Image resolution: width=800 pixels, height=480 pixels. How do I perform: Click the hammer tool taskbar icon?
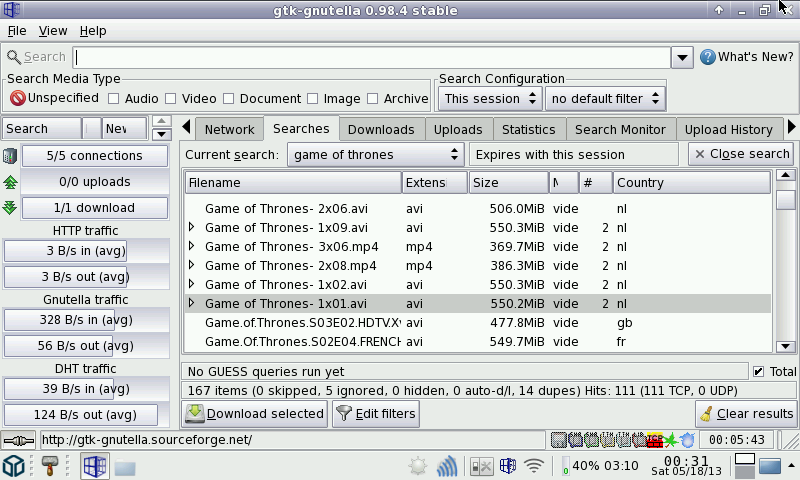(x=49, y=466)
